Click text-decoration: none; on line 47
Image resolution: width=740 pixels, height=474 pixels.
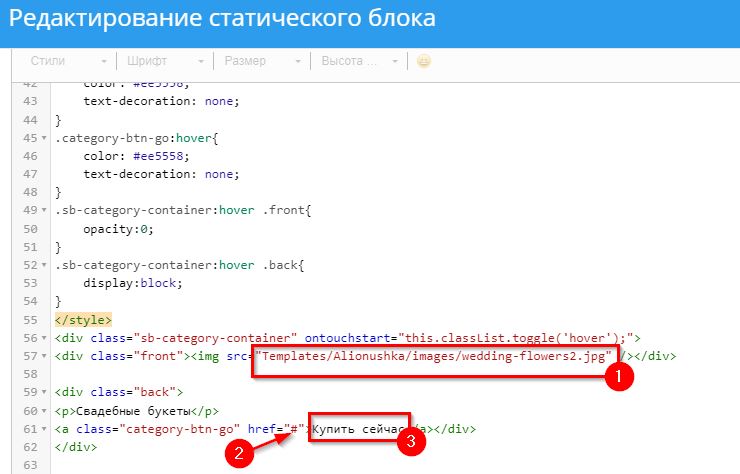click(x=161, y=174)
